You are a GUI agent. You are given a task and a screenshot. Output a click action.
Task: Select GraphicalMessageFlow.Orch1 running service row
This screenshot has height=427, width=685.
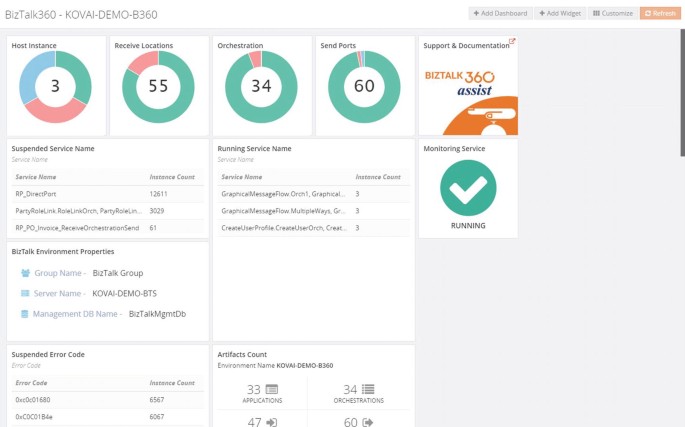314,194
